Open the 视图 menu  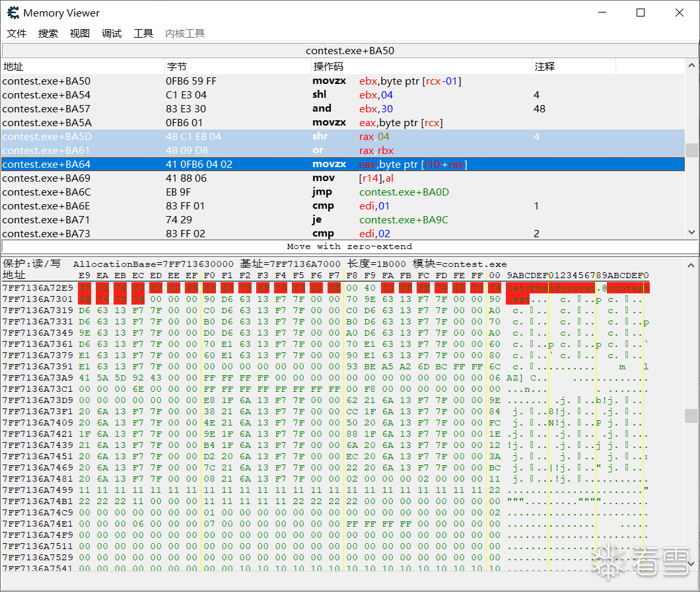[x=80, y=34]
